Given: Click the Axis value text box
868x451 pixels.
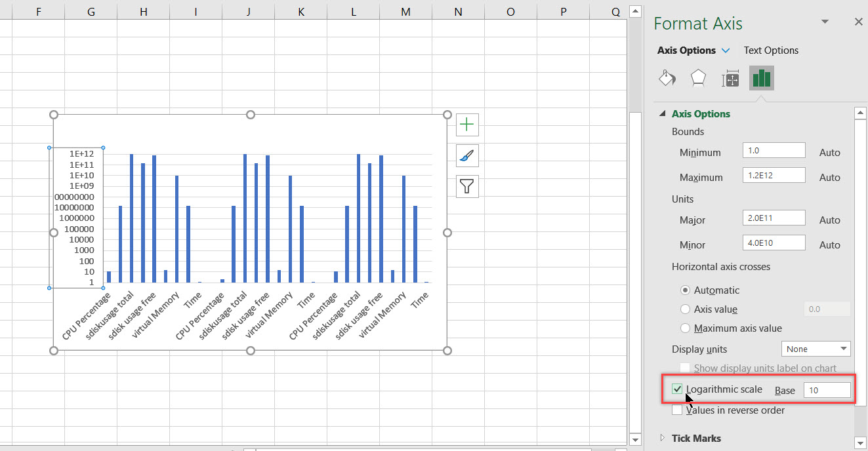Looking at the screenshot, I should [827, 309].
